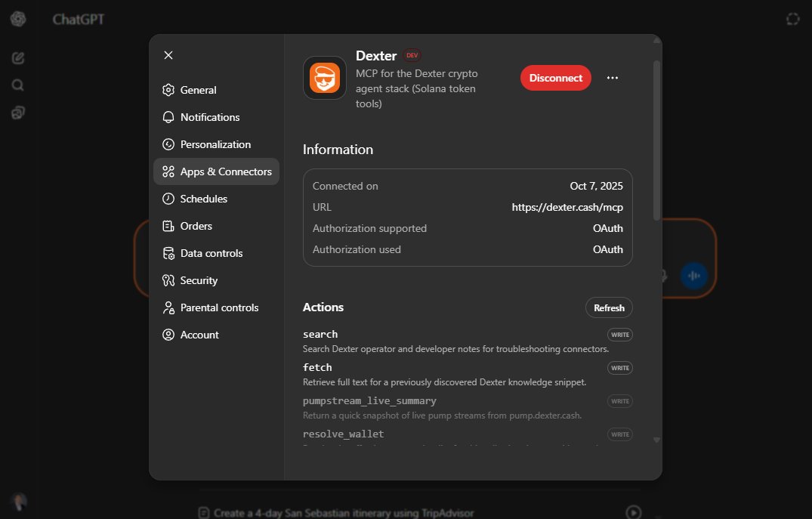This screenshot has width=812, height=519.
Task: Click WRITE badge for resolve_wallet
Action: click(x=620, y=434)
